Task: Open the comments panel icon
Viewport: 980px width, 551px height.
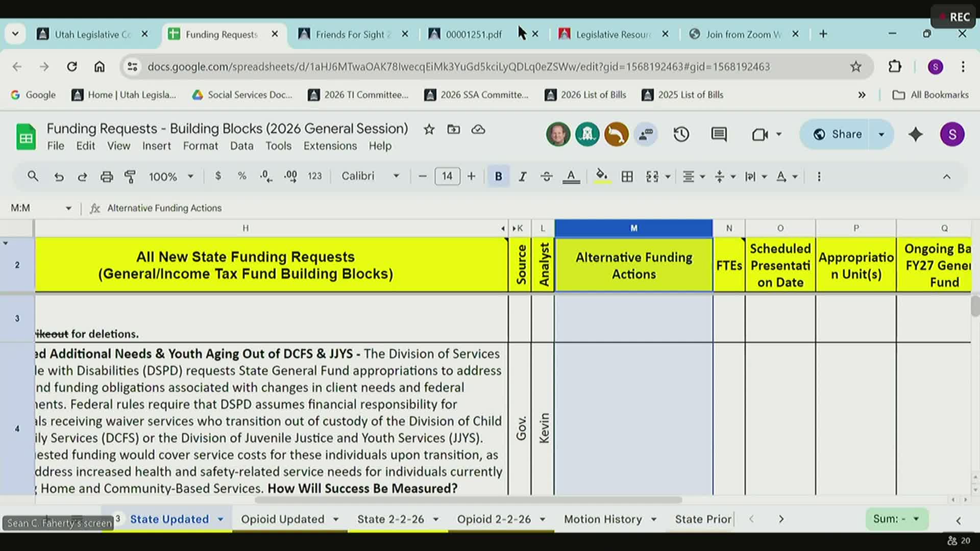Action: click(x=719, y=134)
